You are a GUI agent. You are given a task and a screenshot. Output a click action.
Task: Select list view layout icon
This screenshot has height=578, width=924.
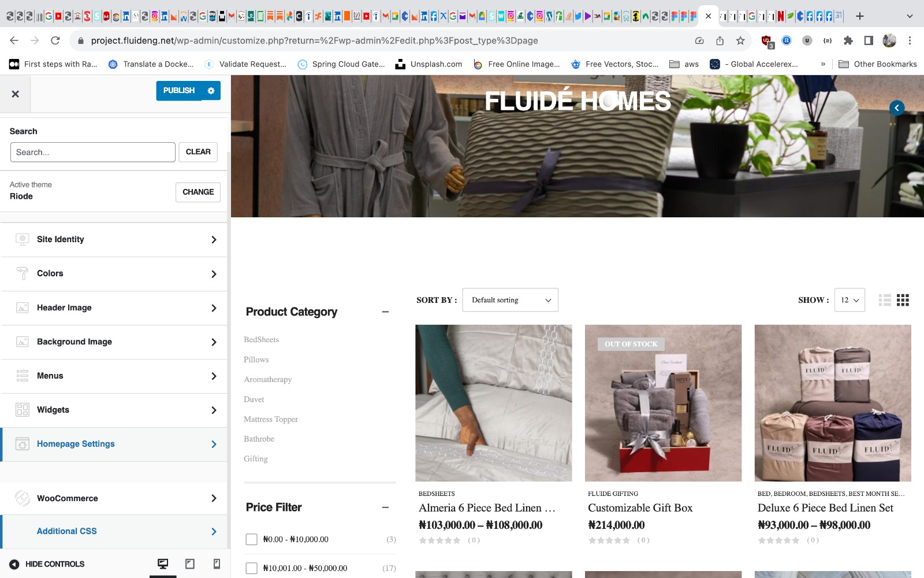(885, 300)
